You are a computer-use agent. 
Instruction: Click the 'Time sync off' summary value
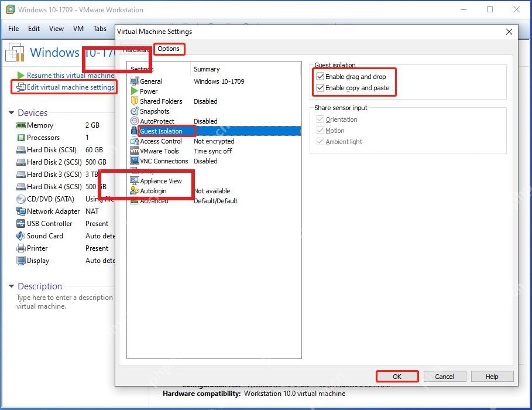(x=212, y=151)
